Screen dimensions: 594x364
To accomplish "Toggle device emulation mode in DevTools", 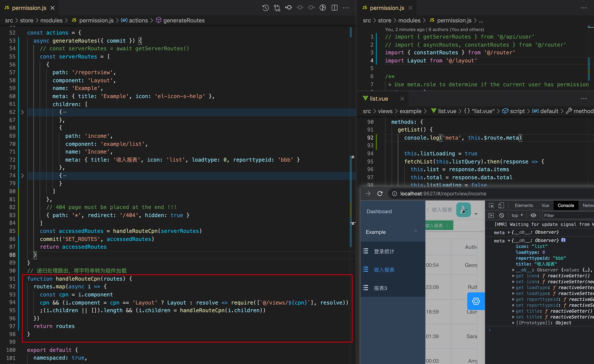I will pos(501,205).
